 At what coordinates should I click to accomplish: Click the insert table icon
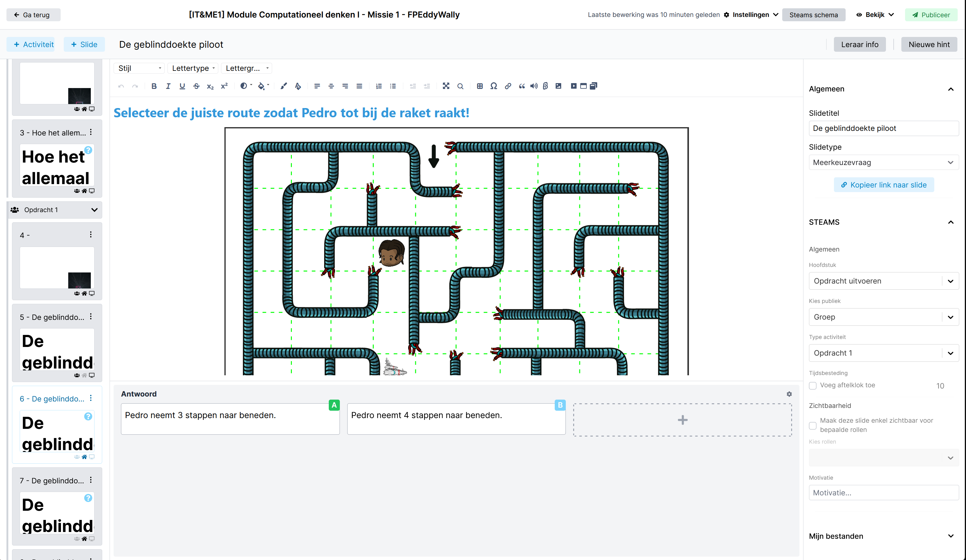(480, 86)
